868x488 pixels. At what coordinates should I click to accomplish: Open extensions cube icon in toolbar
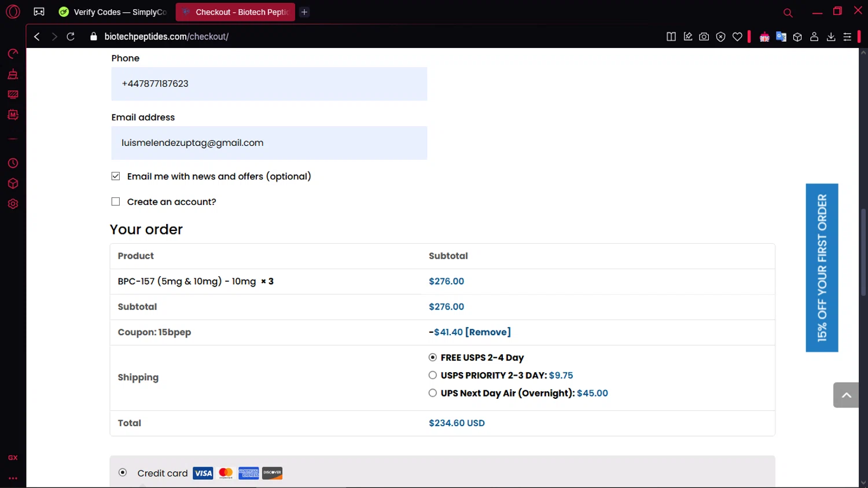coord(797,36)
